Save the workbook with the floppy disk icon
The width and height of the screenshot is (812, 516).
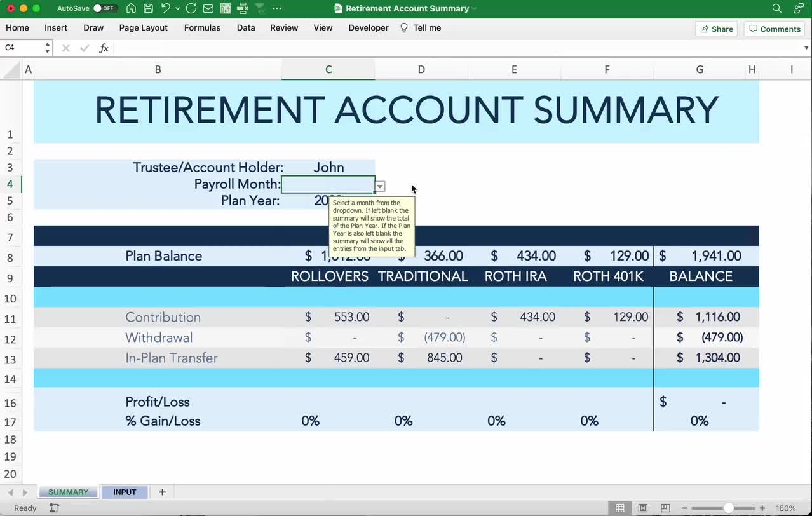(148, 8)
